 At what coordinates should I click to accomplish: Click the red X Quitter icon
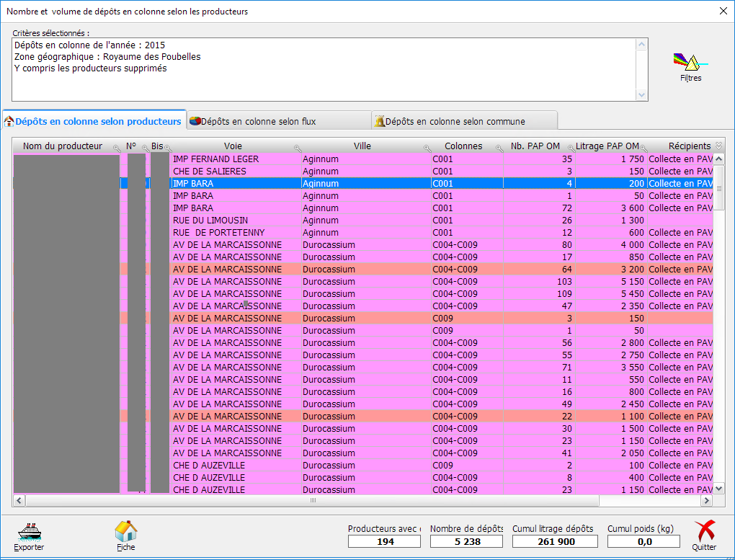coord(704,533)
